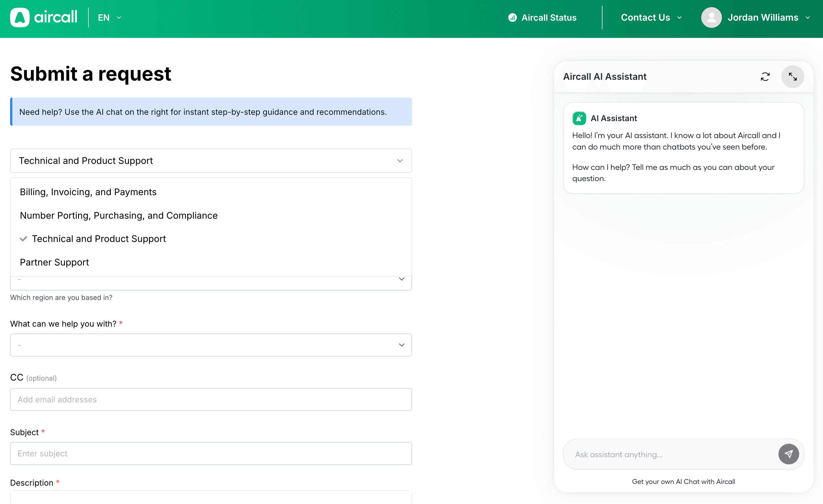Click the green AI Assistant avatar icon
Screen dimensions: 823x504
(579, 118)
